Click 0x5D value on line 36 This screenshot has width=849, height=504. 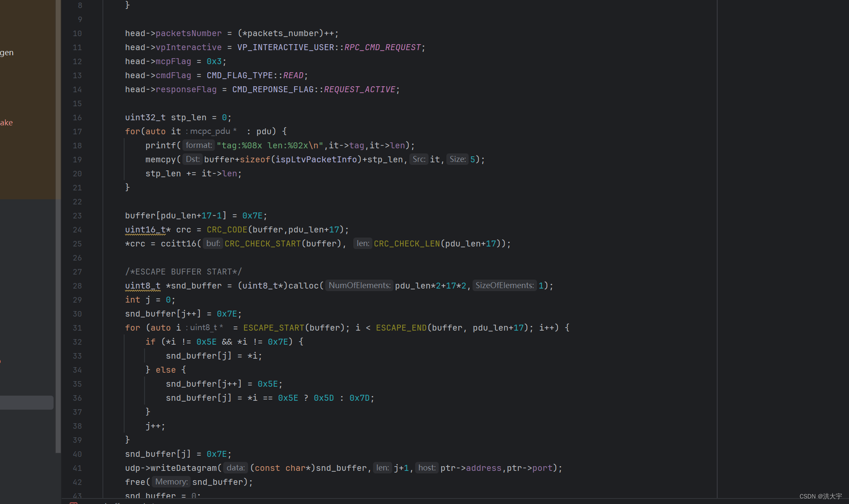pos(324,398)
